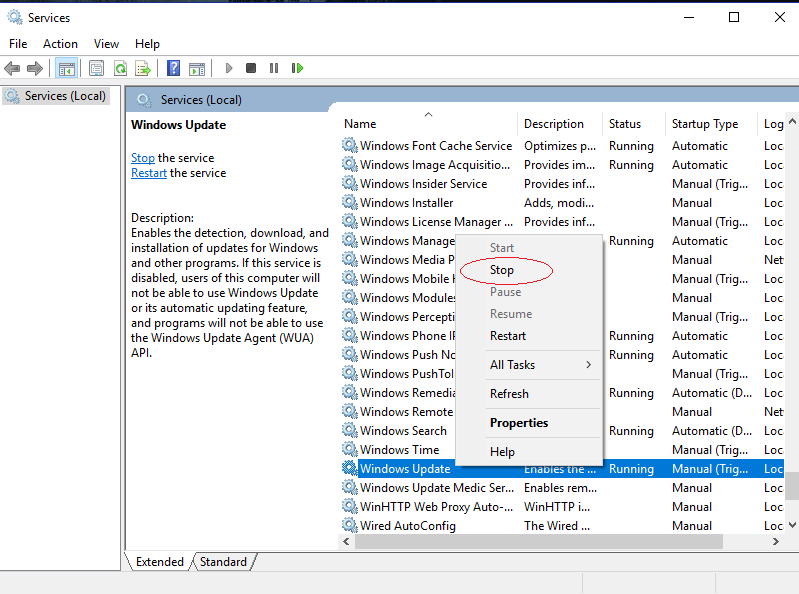Viewport: 799px width, 594px height.
Task: Sort by the Status column header
Action: pyautogui.click(x=634, y=124)
